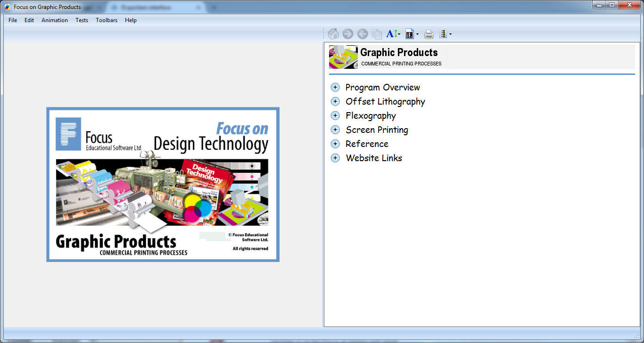Image resolution: width=644 pixels, height=343 pixels.
Task: Select the Program Overview topic text
Action: [x=382, y=87]
